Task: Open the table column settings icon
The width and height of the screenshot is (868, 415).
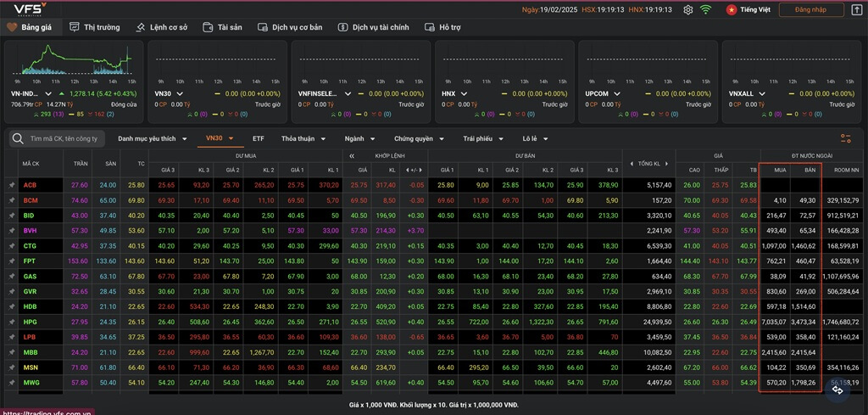Action: (x=846, y=138)
